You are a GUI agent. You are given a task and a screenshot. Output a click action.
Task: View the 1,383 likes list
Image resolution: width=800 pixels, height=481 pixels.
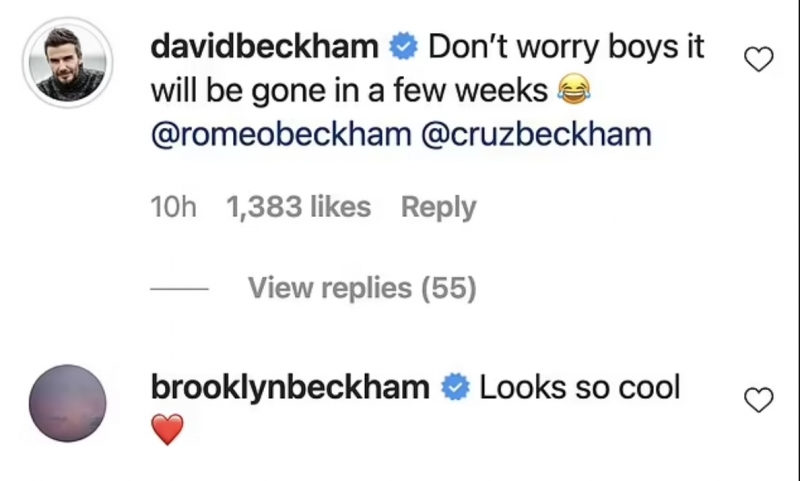click(x=298, y=208)
